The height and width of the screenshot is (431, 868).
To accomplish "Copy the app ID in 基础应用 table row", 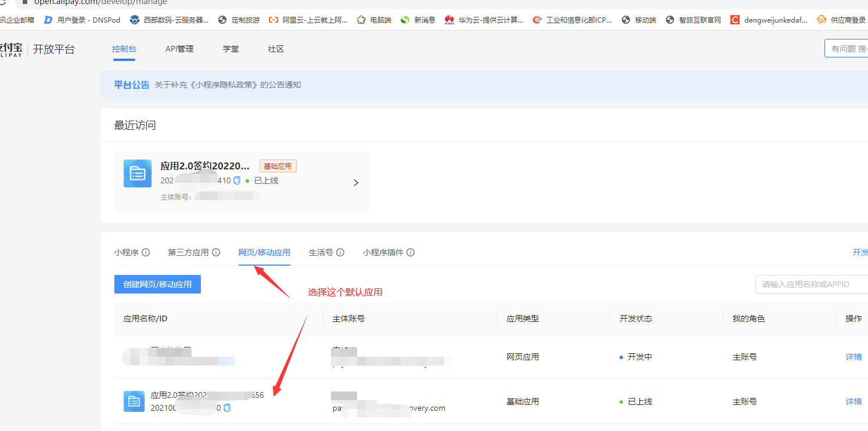I will click(x=227, y=408).
